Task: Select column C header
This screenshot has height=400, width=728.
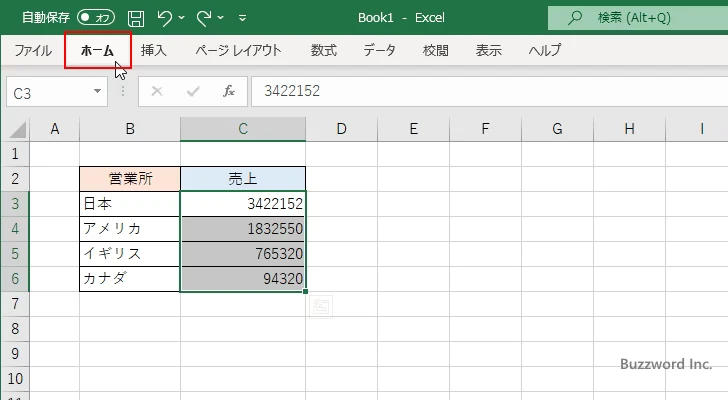Action: [243, 129]
